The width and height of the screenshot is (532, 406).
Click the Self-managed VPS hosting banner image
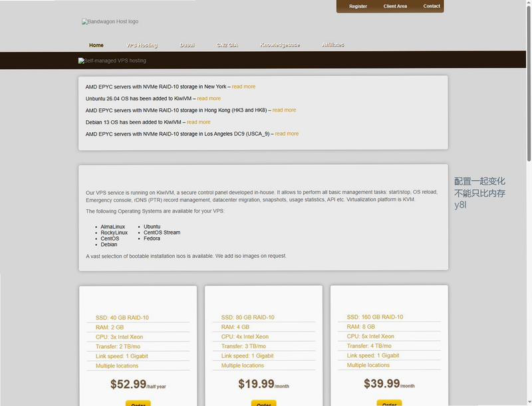tap(112, 60)
